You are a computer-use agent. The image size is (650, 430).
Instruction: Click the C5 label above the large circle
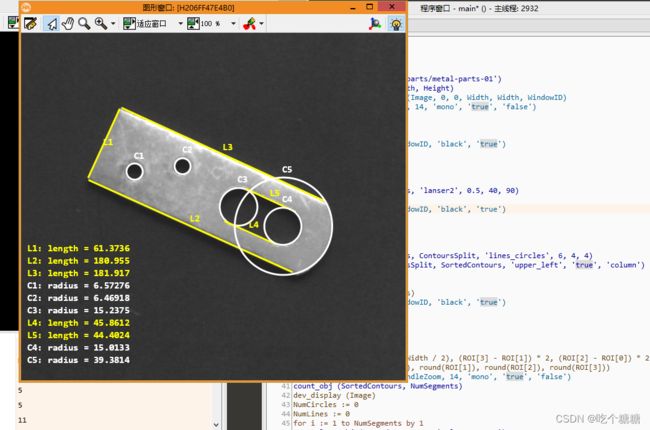coord(287,169)
